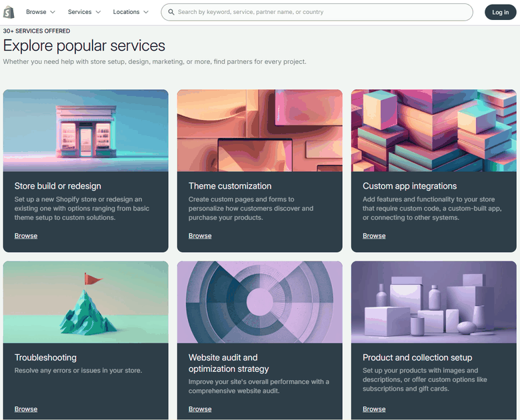Click Product and collection setup heading
The image size is (520, 420).
tap(417, 357)
